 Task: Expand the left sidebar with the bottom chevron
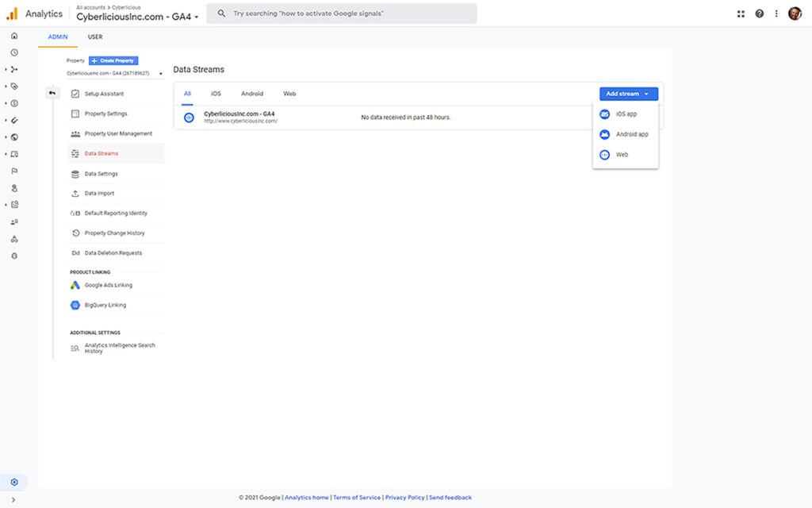[13, 500]
